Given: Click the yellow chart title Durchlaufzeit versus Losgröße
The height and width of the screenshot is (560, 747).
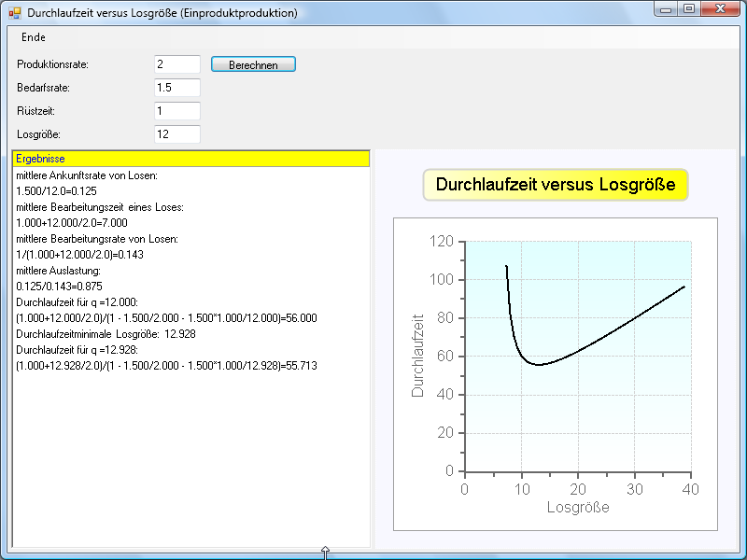Looking at the screenshot, I should (555, 185).
